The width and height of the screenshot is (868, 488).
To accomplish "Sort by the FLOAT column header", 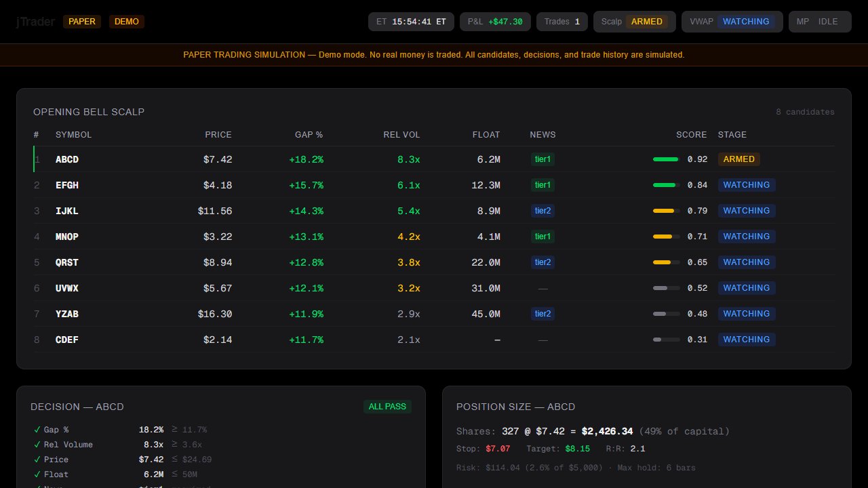I will coord(486,135).
